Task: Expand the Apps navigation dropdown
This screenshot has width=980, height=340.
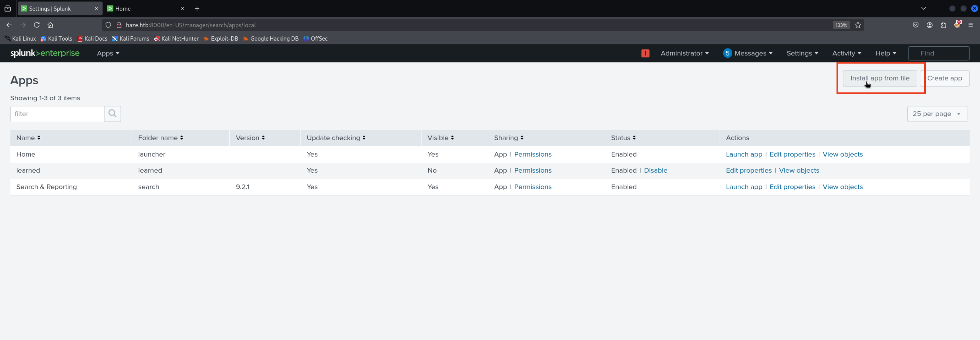Action: [108, 53]
